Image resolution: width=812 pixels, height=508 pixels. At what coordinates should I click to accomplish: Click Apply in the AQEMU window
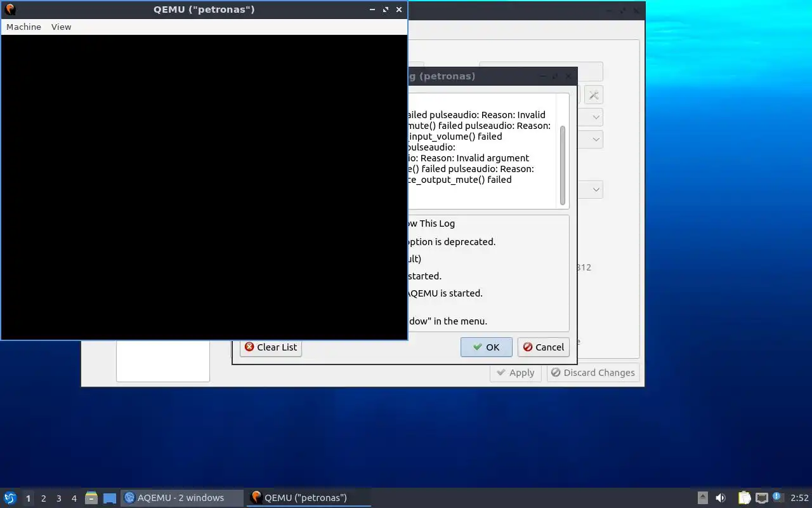(516, 372)
